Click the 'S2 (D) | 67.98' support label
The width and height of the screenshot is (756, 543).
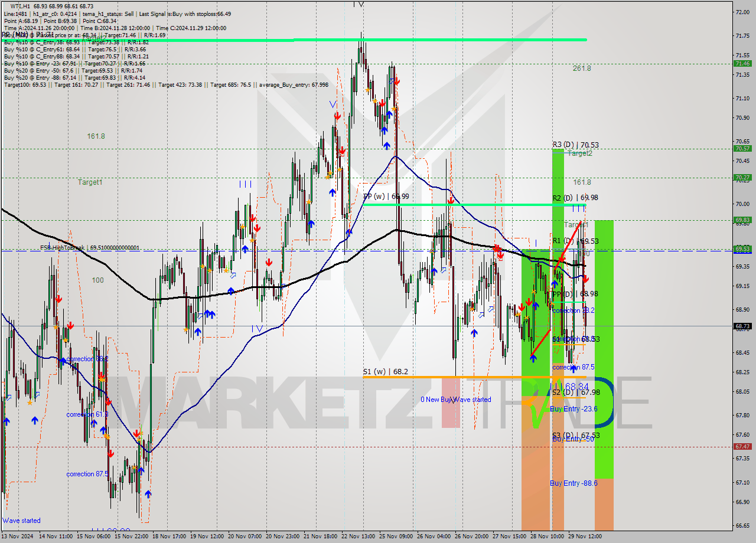click(x=576, y=392)
